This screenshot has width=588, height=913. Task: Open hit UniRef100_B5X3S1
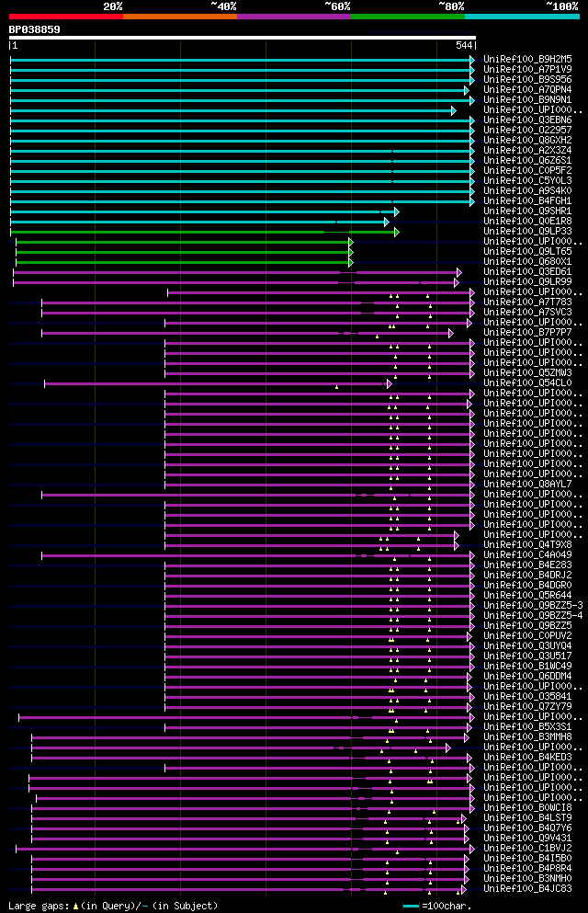[527, 726]
